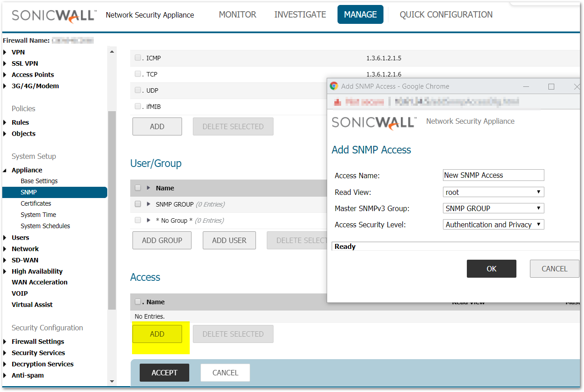
Task: Open System Schedules under Appliance
Action: pos(46,226)
